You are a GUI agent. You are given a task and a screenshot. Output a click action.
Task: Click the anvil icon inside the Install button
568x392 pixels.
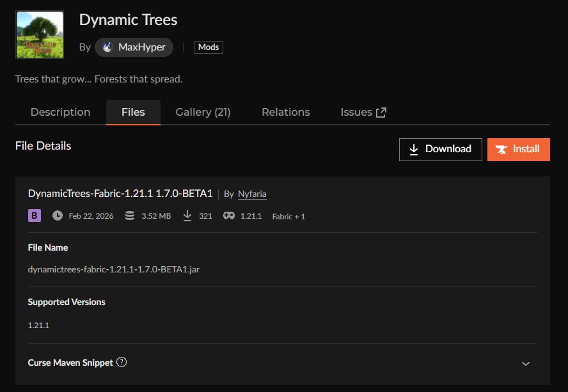pos(502,149)
